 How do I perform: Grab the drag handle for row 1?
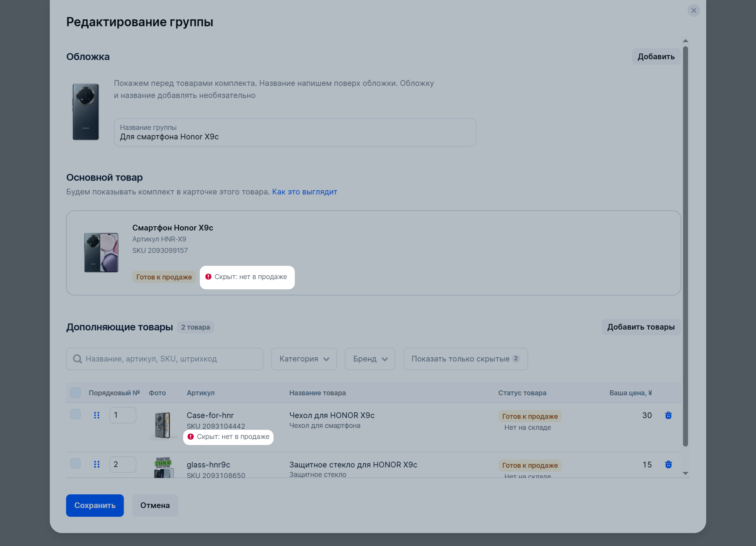(x=97, y=415)
